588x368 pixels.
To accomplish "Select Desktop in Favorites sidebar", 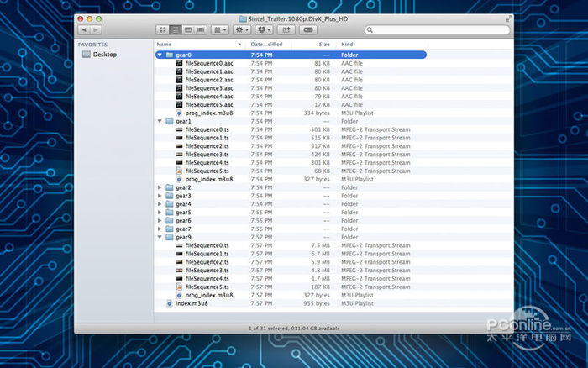I will (104, 55).
